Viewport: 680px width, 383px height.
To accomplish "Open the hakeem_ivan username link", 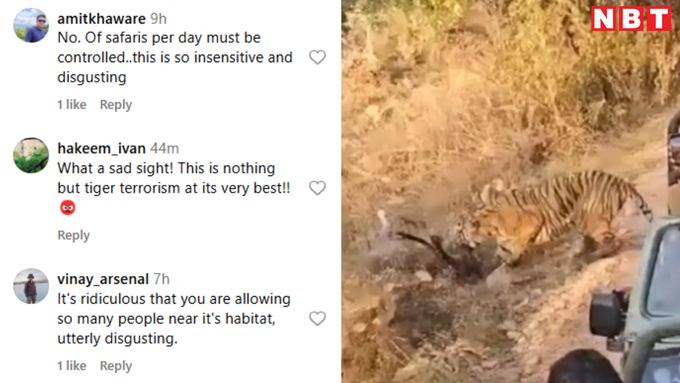I will click(101, 148).
